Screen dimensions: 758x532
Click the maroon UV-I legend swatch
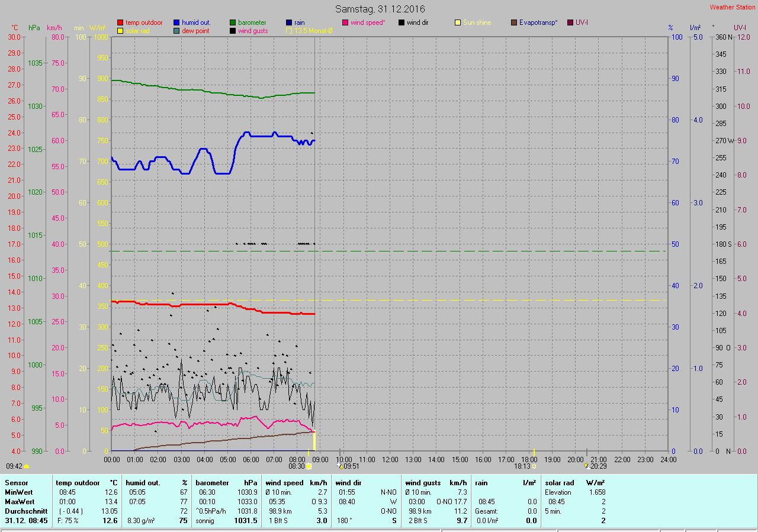tap(570, 22)
